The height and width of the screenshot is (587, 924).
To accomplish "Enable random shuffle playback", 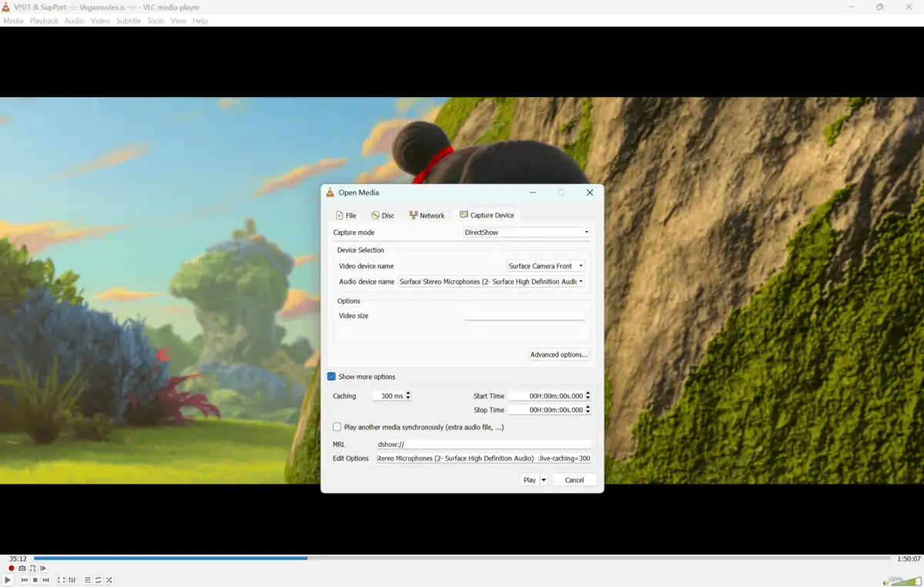I will pyautogui.click(x=109, y=580).
